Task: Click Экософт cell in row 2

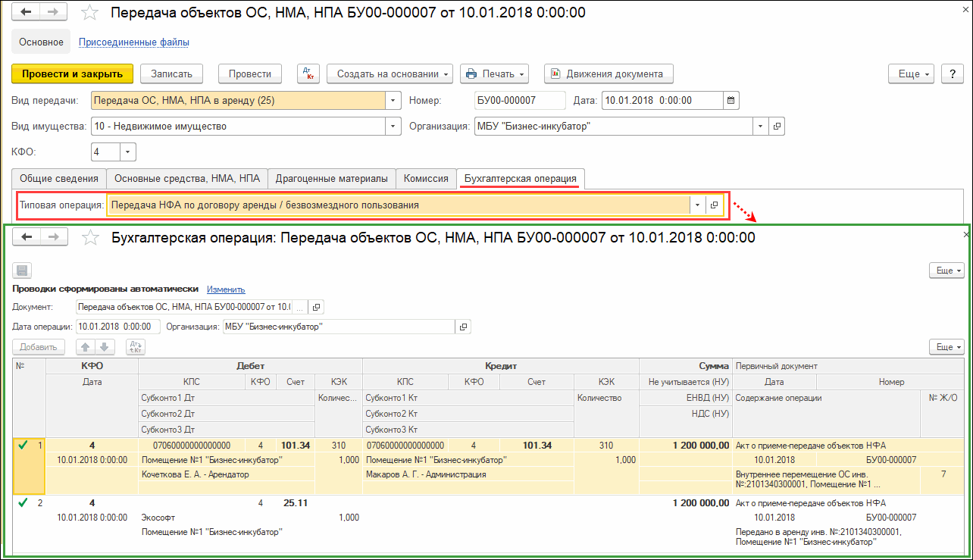Action: 226,518
